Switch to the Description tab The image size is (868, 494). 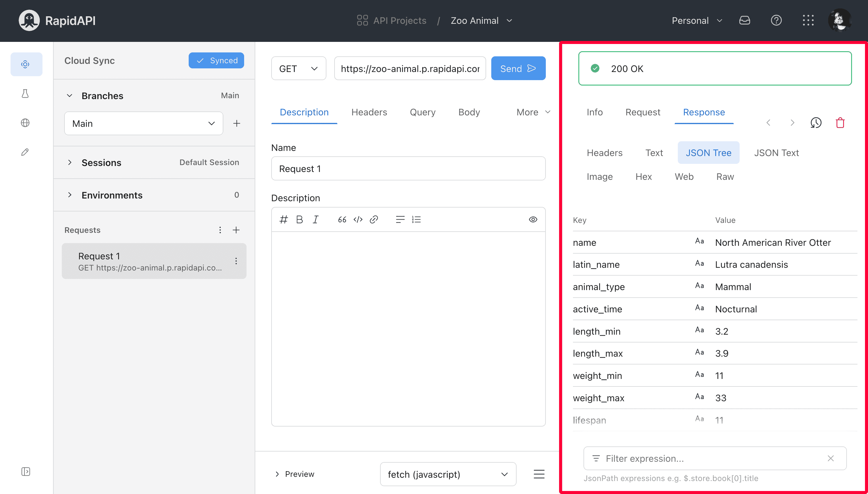tap(304, 112)
